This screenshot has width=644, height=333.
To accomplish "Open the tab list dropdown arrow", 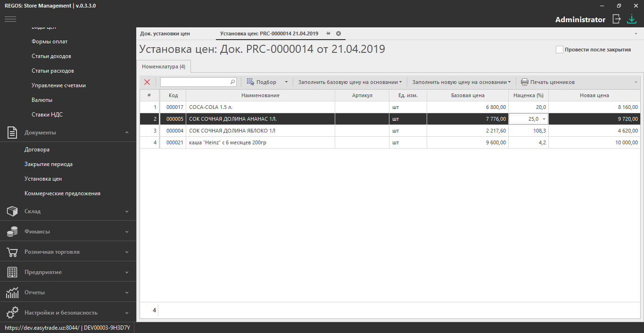I will coord(636,34).
